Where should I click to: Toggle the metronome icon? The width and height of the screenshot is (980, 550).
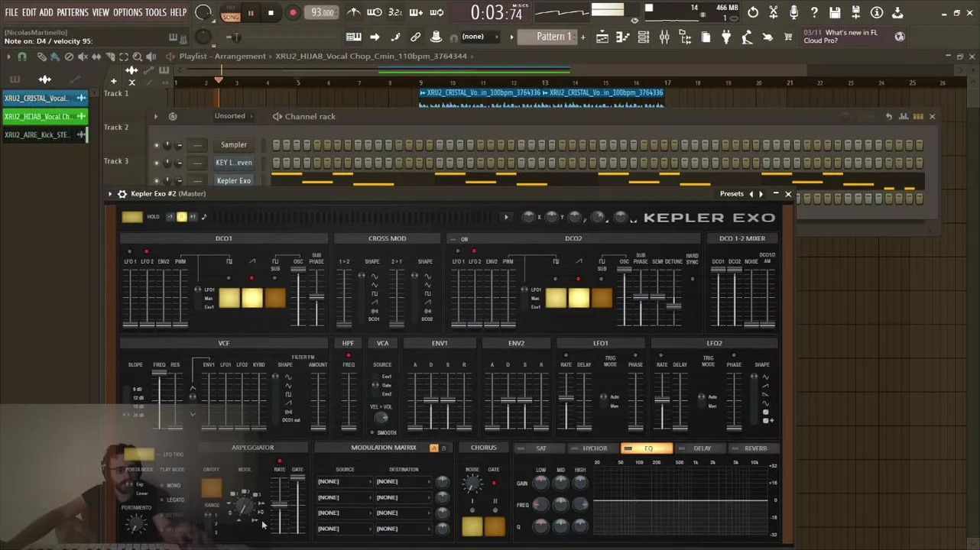[354, 12]
